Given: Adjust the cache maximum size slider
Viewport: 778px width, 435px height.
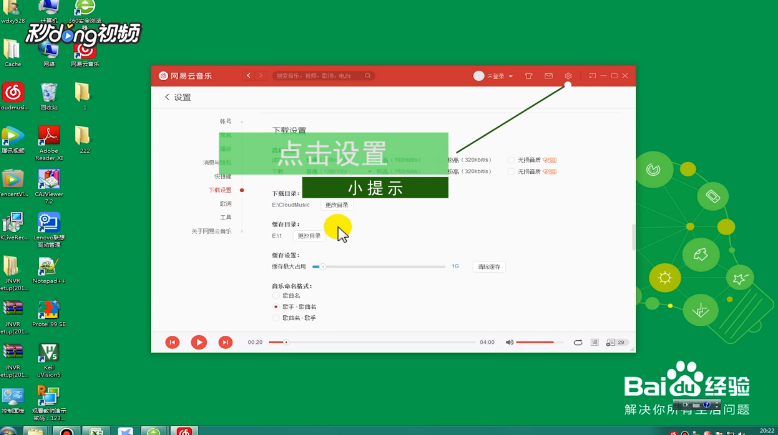Looking at the screenshot, I should click(x=379, y=267).
